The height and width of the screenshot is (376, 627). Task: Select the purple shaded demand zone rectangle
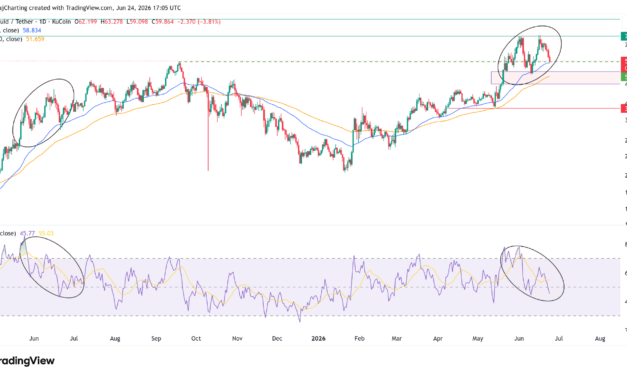click(x=556, y=78)
